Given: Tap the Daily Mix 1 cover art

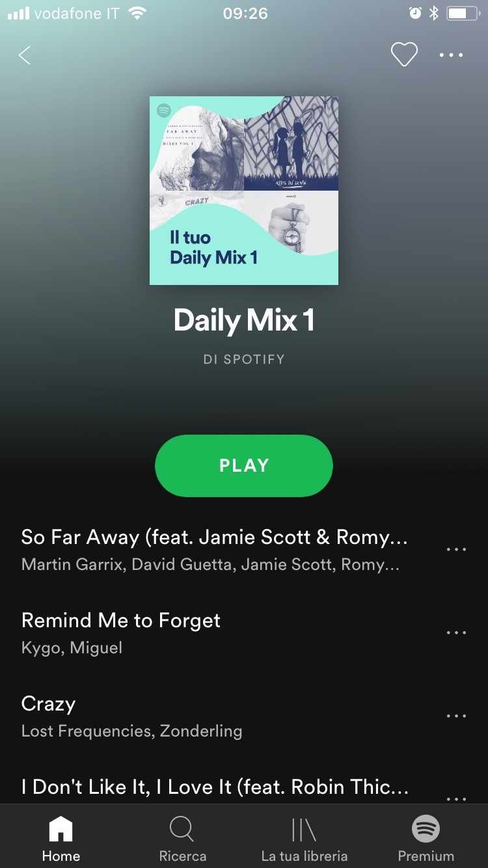Looking at the screenshot, I should point(244,191).
